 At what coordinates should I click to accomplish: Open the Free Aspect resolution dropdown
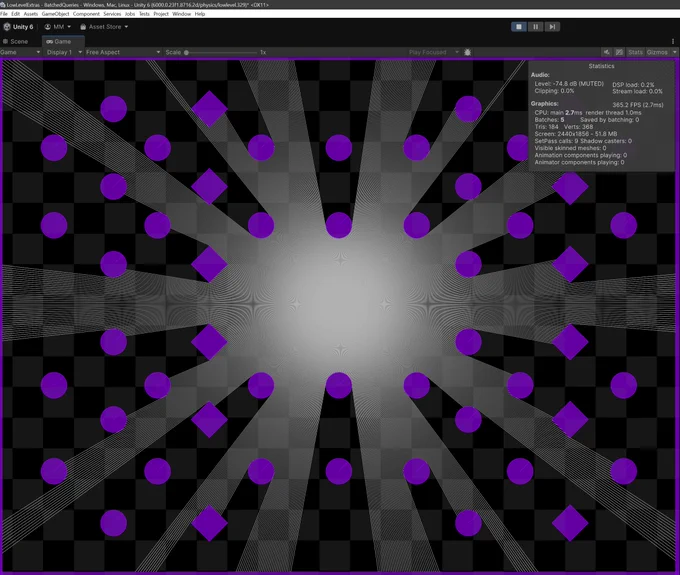tap(123, 52)
